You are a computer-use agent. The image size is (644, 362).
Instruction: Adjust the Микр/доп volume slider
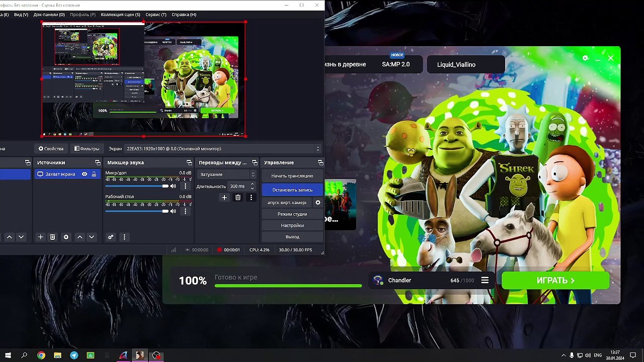pyautogui.click(x=137, y=186)
